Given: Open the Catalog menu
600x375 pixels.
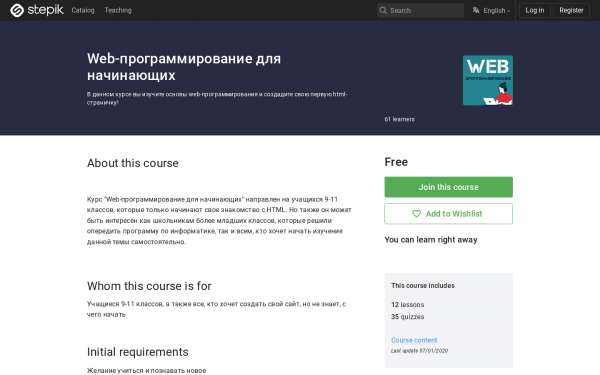Looking at the screenshot, I should coord(83,10).
